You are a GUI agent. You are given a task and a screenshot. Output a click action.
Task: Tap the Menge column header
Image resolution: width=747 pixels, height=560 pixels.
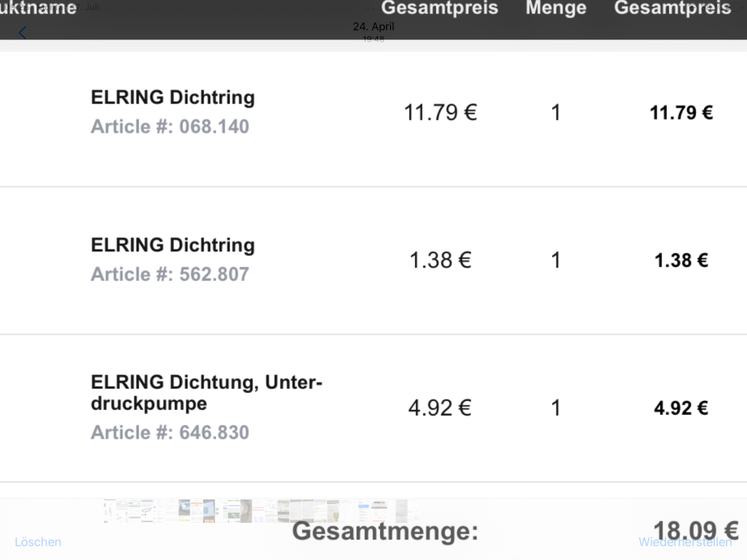(556, 9)
